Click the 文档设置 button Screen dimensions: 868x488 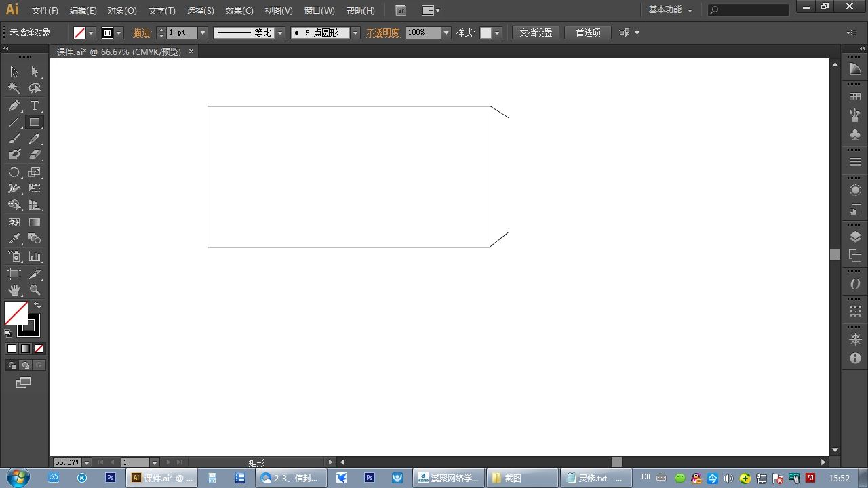pos(536,33)
